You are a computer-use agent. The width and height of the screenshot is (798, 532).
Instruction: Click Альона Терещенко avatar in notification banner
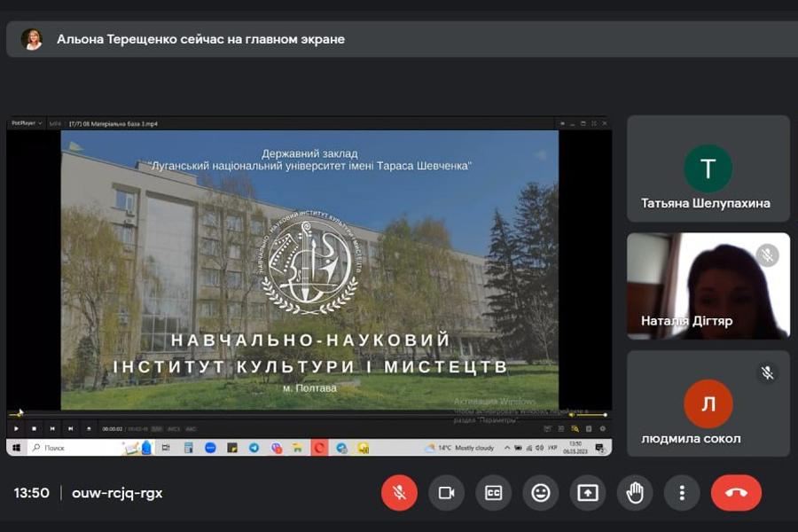point(32,39)
